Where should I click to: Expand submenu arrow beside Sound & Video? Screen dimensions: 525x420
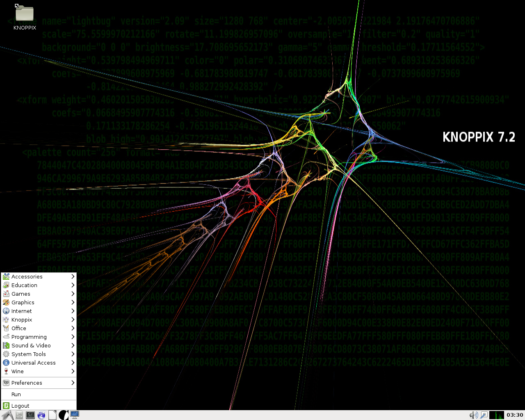coord(73,345)
